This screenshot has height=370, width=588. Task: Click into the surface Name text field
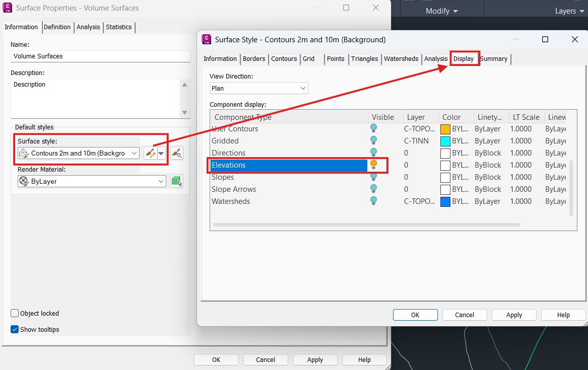pos(100,56)
